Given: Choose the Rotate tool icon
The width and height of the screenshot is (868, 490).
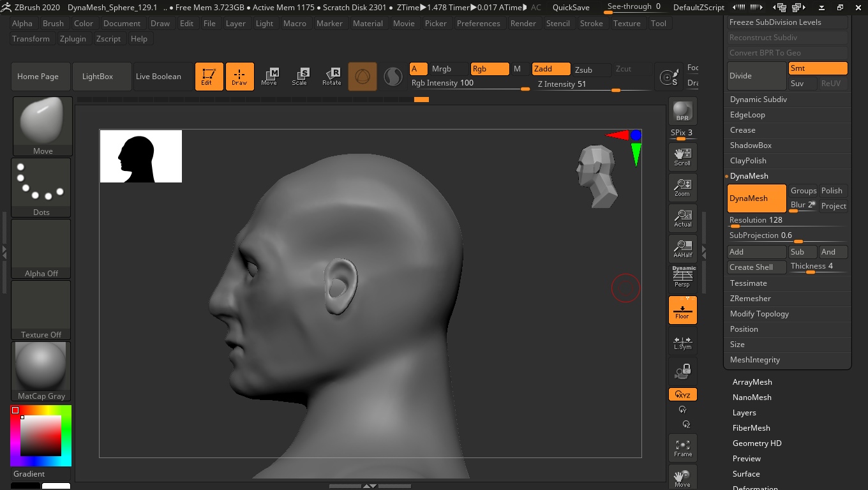Looking at the screenshot, I should [x=332, y=77].
